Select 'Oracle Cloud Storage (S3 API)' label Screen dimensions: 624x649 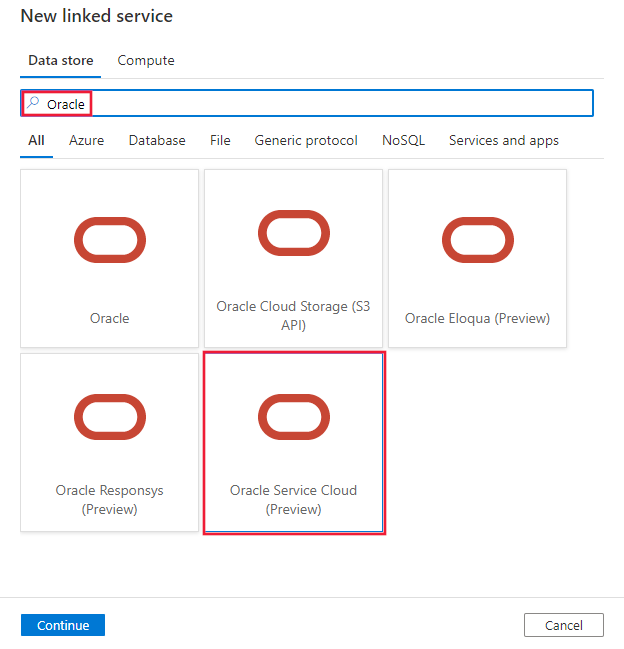293,315
